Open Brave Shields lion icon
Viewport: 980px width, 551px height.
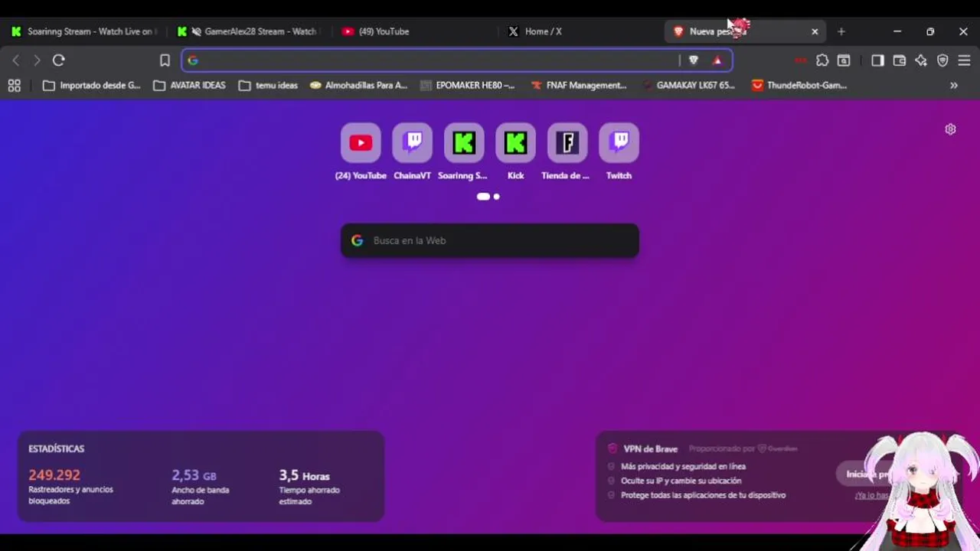pos(694,60)
